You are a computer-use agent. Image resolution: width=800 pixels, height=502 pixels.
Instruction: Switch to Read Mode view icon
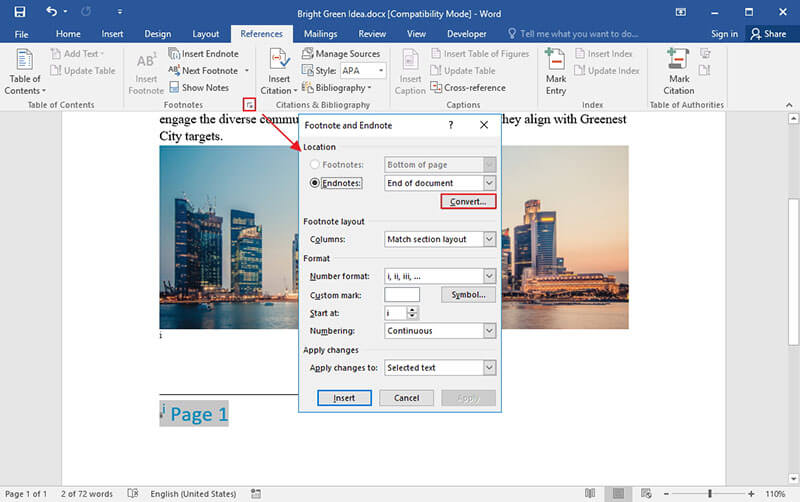coord(590,493)
